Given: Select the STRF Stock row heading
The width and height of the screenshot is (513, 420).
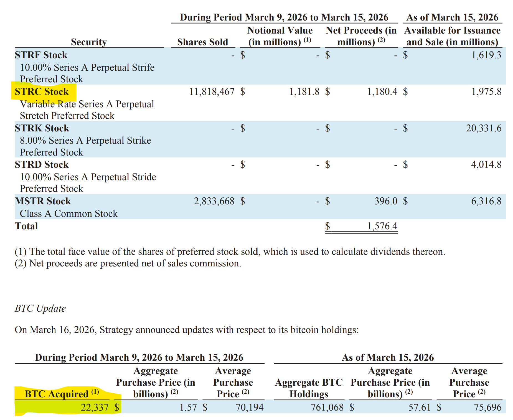Looking at the screenshot, I should (41, 55).
